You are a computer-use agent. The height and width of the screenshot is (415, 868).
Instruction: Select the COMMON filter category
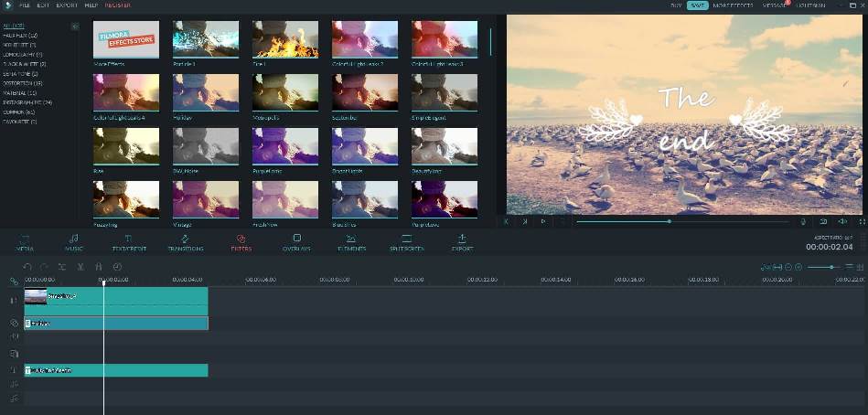tap(19, 112)
